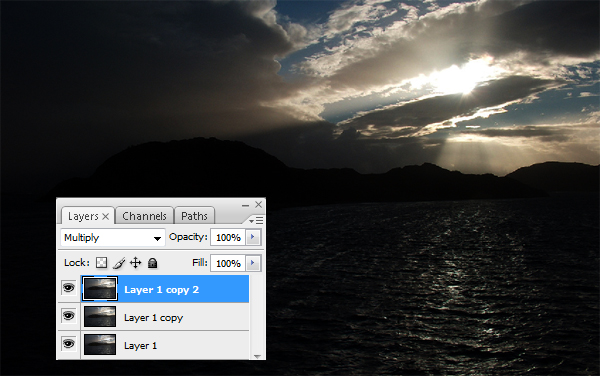
Task: Toggle lock position move icon
Action: coord(135,263)
